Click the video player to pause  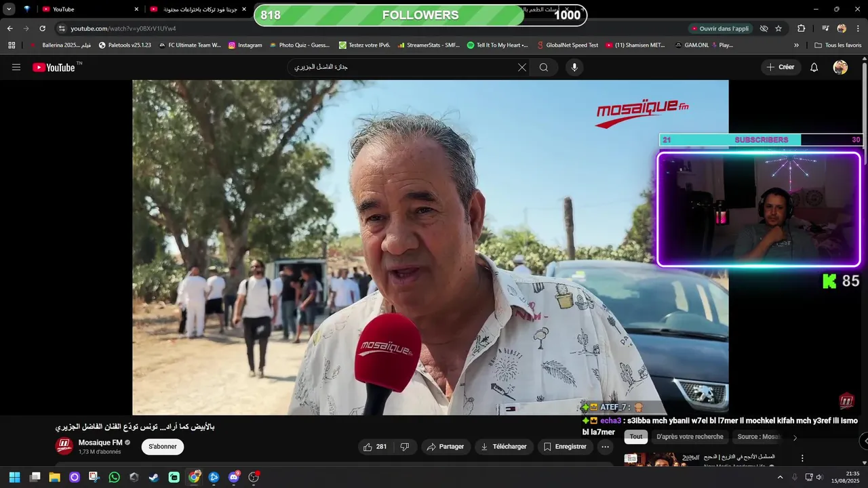pyautogui.click(x=430, y=247)
